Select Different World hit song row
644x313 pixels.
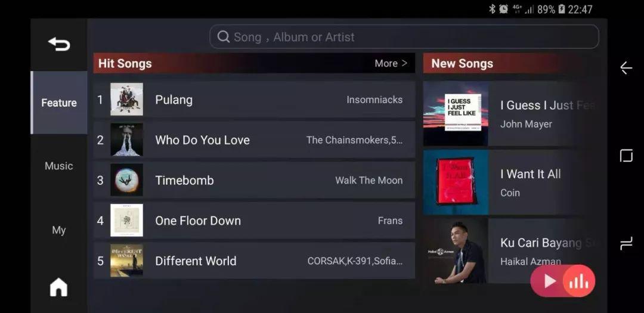254,261
